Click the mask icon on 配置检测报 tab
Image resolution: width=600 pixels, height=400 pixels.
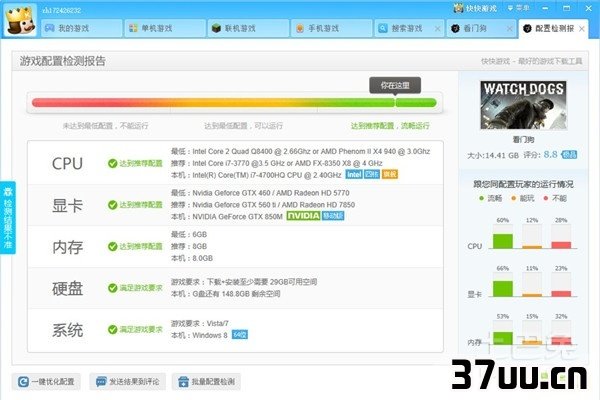[527, 28]
